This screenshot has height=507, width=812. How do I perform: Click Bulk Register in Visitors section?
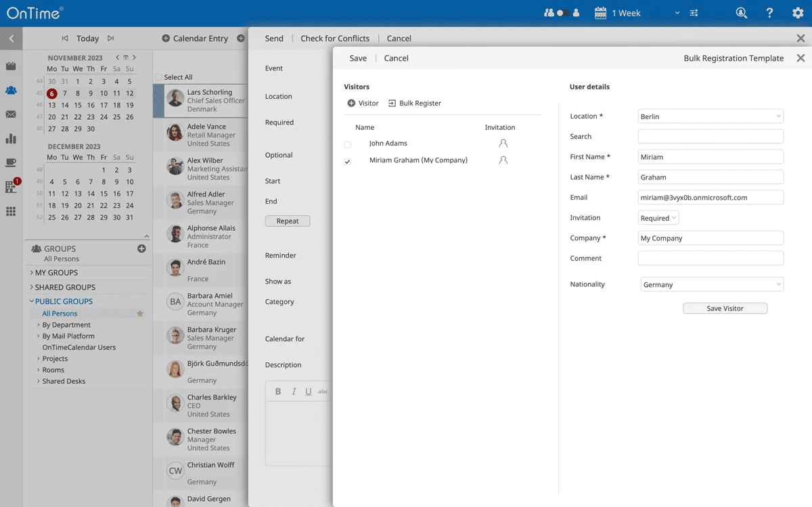(x=414, y=104)
